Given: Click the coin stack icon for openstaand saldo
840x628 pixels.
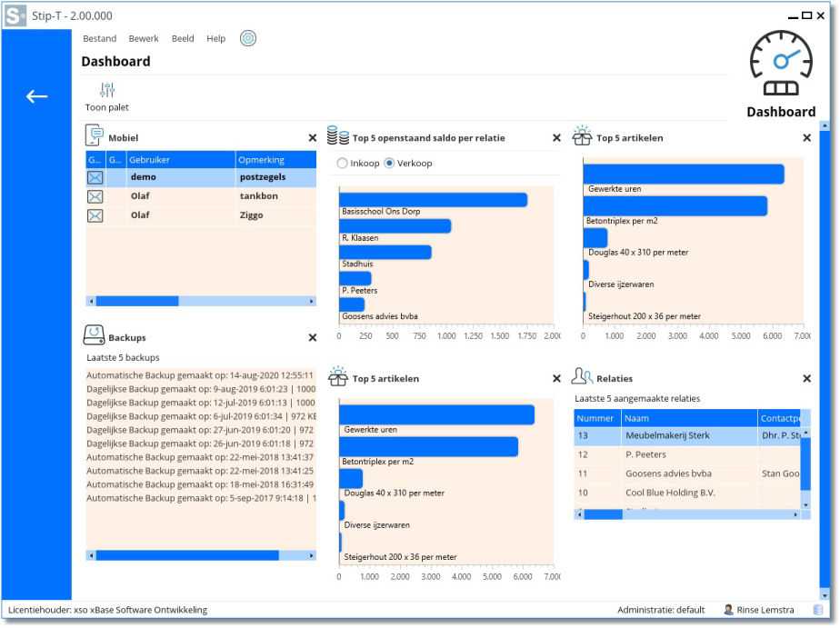Looking at the screenshot, I should tap(338, 137).
